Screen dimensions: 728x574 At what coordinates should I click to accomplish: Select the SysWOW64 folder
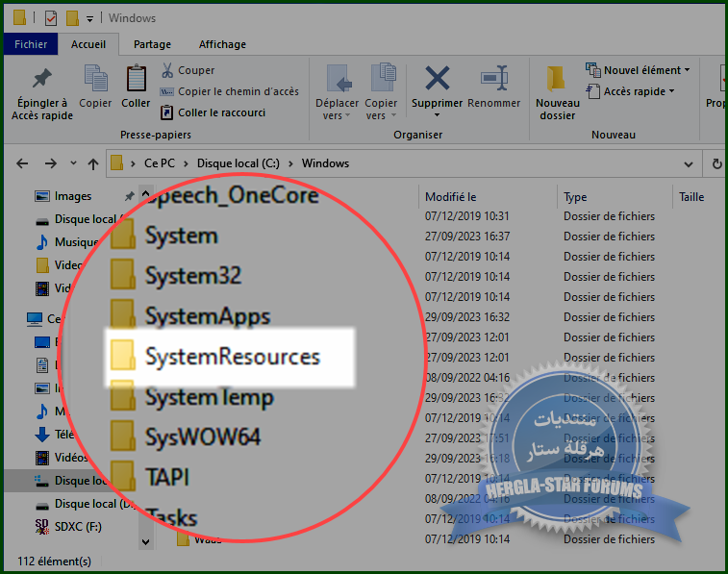pyautogui.click(x=186, y=437)
